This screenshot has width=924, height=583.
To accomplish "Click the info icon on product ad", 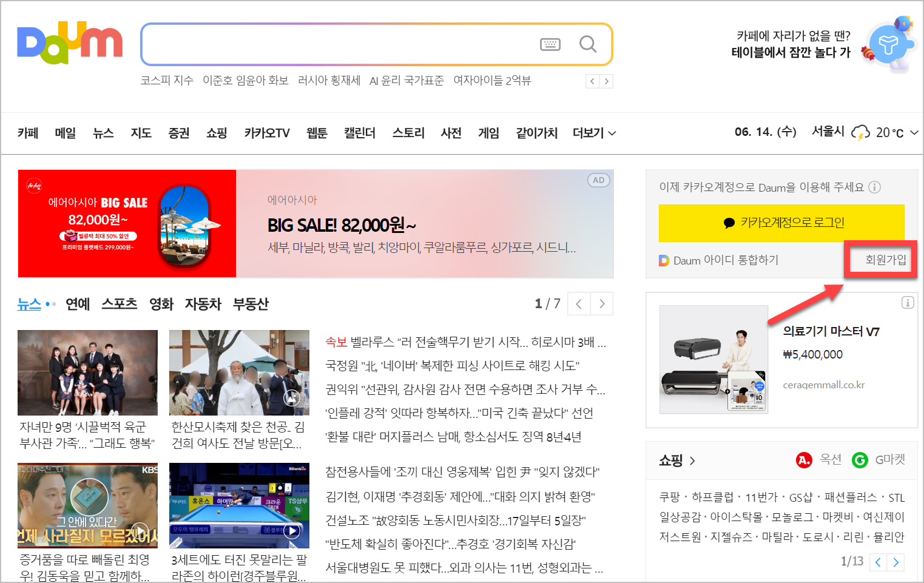I will coord(908,302).
